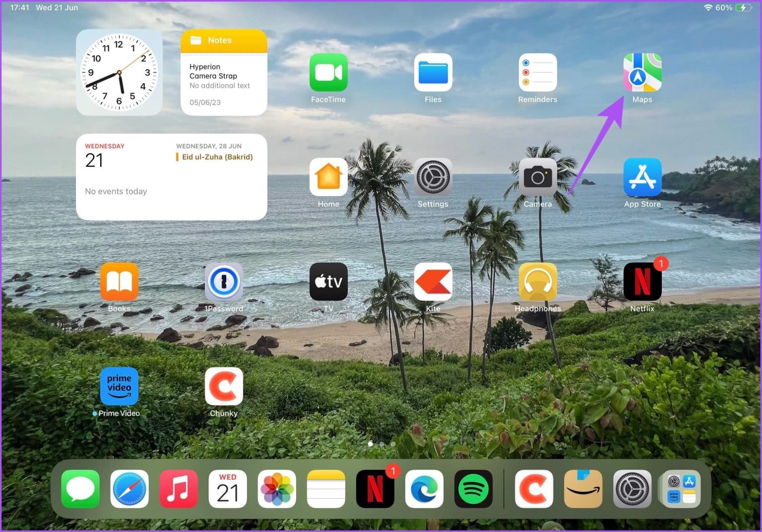
Task: Open Netflix from the home screen grid
Action: (642, 282)
